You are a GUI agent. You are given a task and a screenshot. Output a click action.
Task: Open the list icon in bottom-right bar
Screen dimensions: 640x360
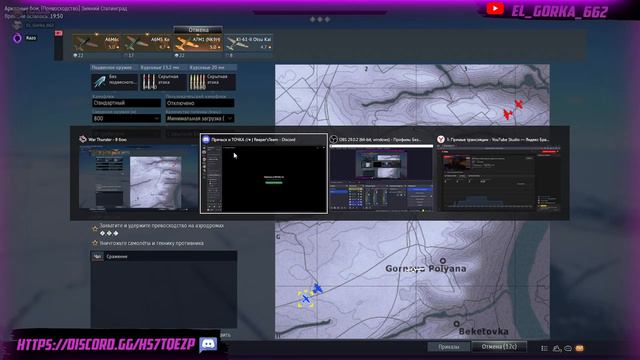(x=544, y=348)
